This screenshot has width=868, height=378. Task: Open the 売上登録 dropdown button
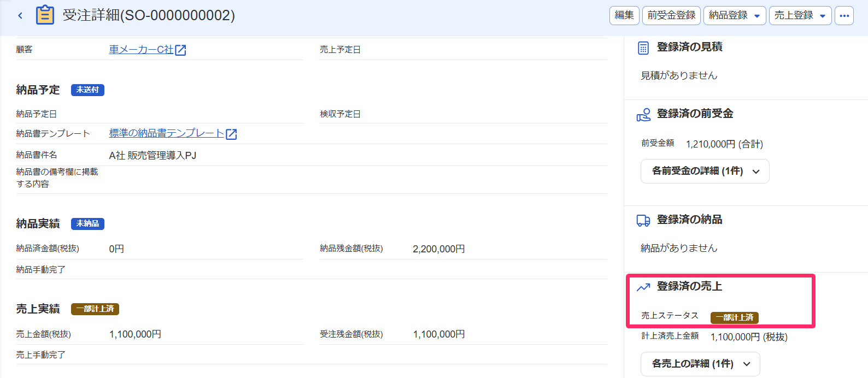coord(800,15)
